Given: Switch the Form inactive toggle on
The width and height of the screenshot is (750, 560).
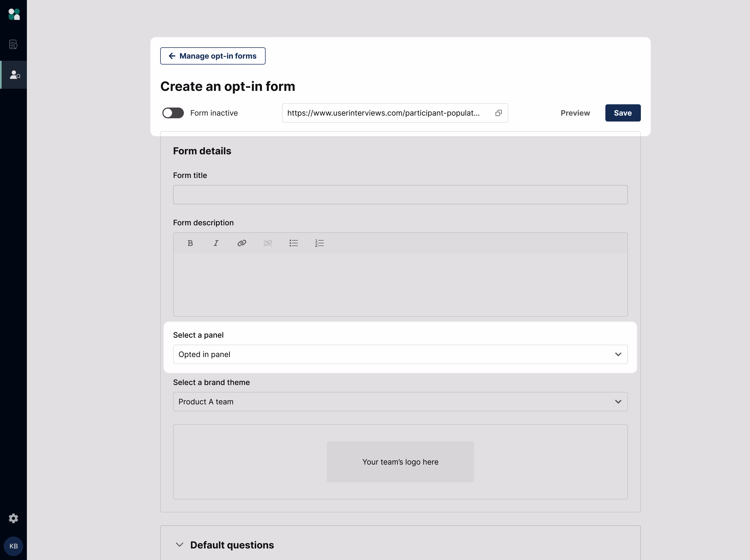Looking at the screenshot, I should [173, 113].
